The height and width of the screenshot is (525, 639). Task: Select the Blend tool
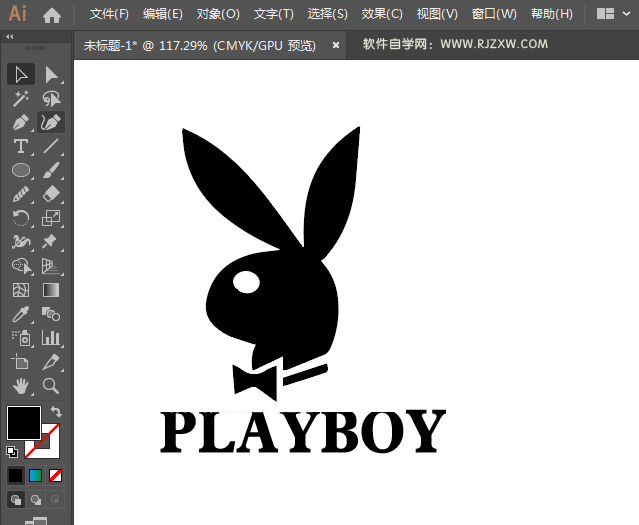point(51,314)
